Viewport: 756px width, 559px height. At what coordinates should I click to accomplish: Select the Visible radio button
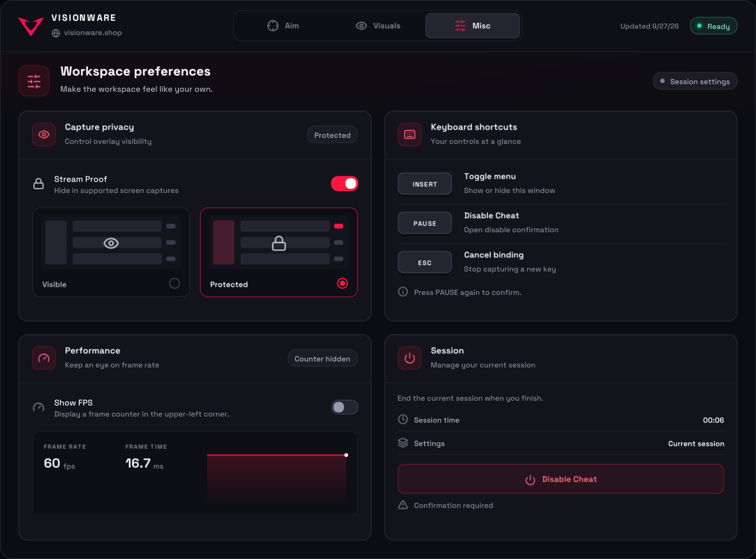point(175,283)
